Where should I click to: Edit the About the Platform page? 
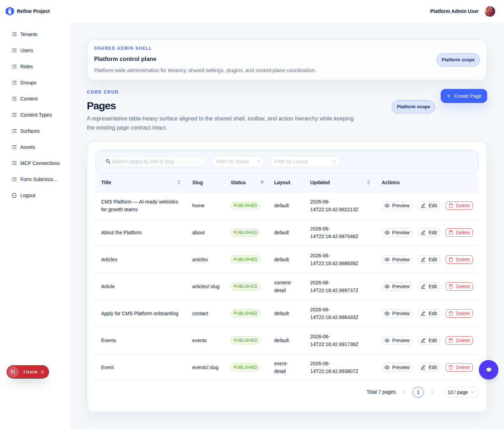pos(429,233)
